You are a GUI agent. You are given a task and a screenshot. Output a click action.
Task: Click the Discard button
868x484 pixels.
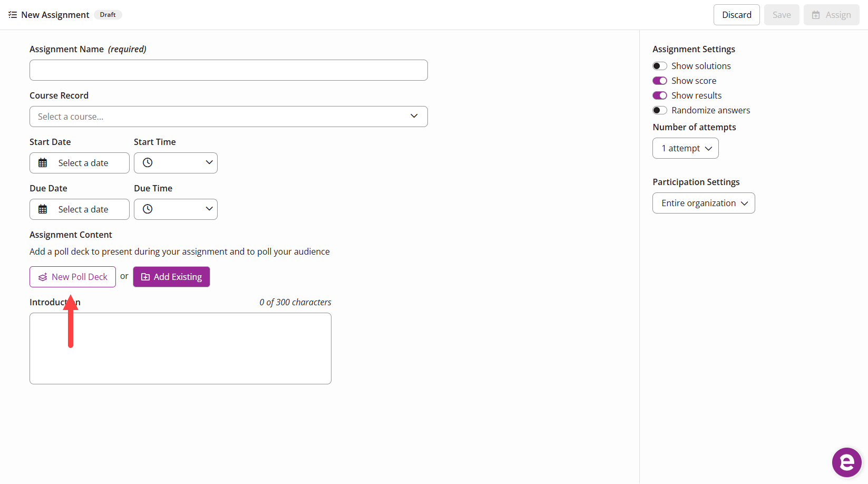[x=737, y=15]
